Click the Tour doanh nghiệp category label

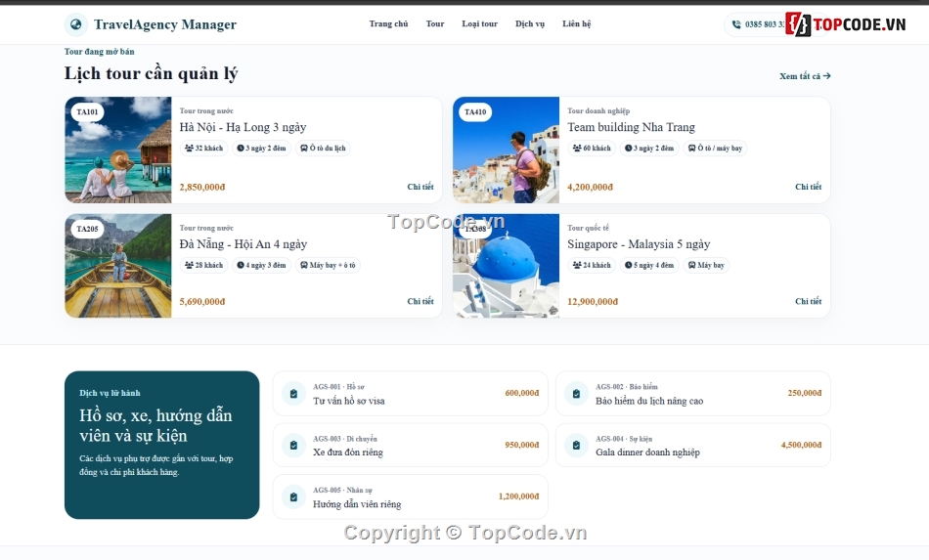(x=598, y=110)
